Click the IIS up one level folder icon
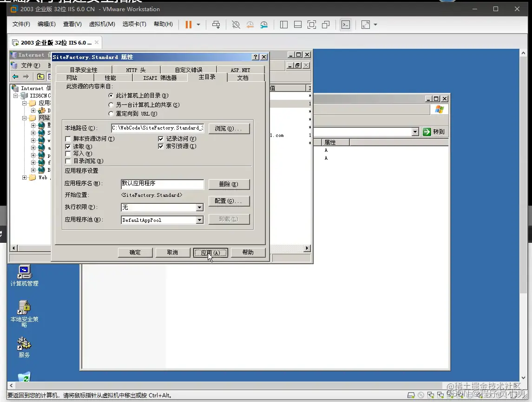The width and height of the screenshot is (532, 402). coord(40,77)
